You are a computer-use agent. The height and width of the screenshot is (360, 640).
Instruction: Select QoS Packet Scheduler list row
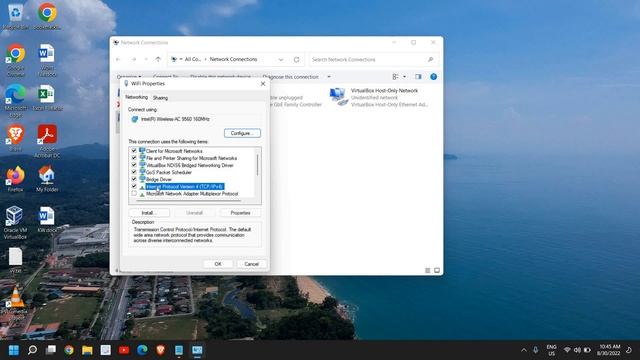(x=168, y=172)
